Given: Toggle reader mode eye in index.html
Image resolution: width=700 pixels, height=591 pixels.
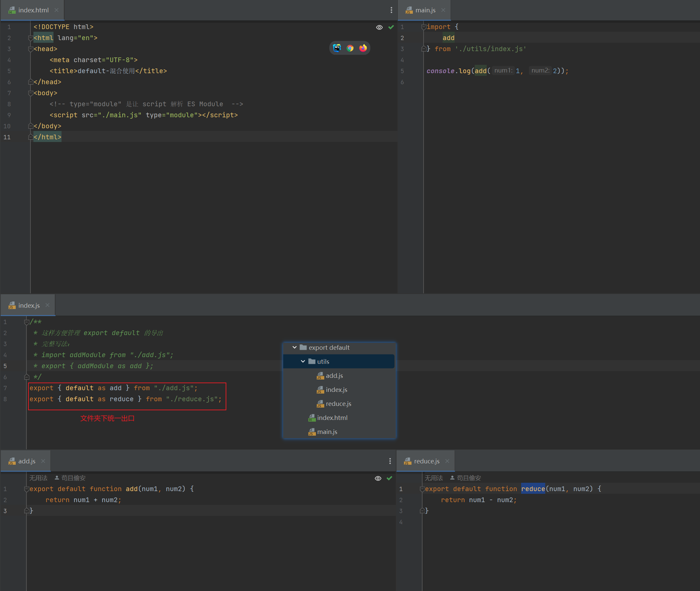Looking at the screenshot, I should pyautogui.click(x=379, y=27).
